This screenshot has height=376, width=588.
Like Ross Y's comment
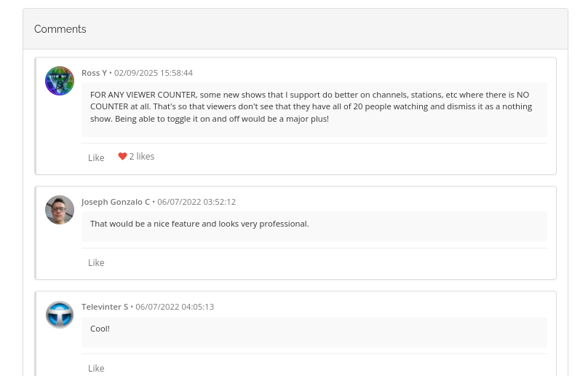[96, 157]
